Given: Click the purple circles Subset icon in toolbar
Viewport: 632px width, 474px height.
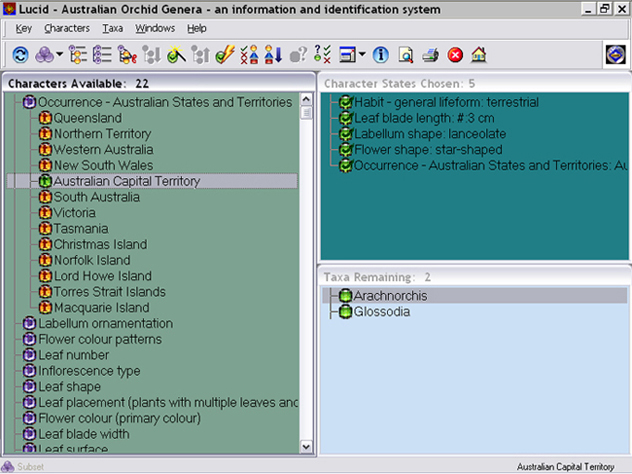Looking at the screenshot, I should [44, 55].
